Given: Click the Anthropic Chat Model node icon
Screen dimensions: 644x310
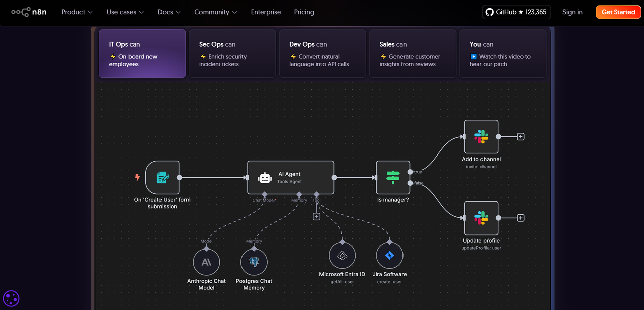Looking at the screenshot, I should coord(206,262).
